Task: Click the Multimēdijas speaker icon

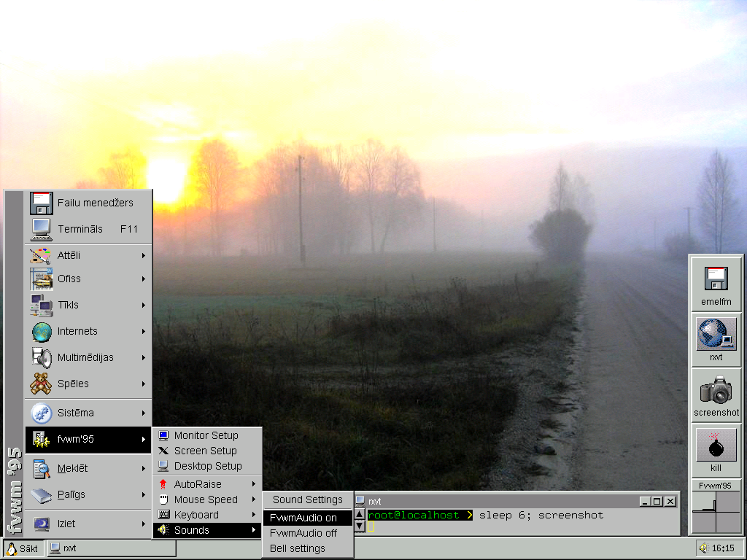Action: tap(42, 357)
